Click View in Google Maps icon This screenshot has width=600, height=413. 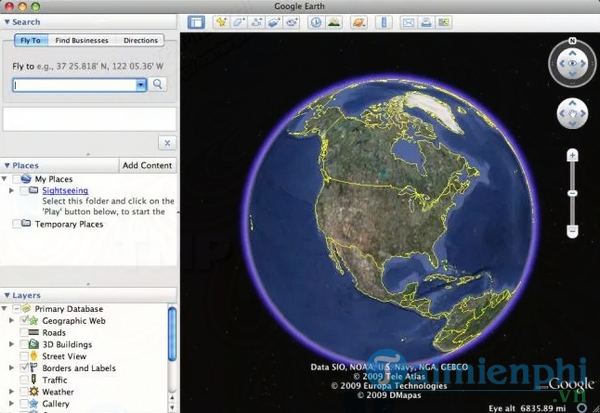[x=444, y=22]
